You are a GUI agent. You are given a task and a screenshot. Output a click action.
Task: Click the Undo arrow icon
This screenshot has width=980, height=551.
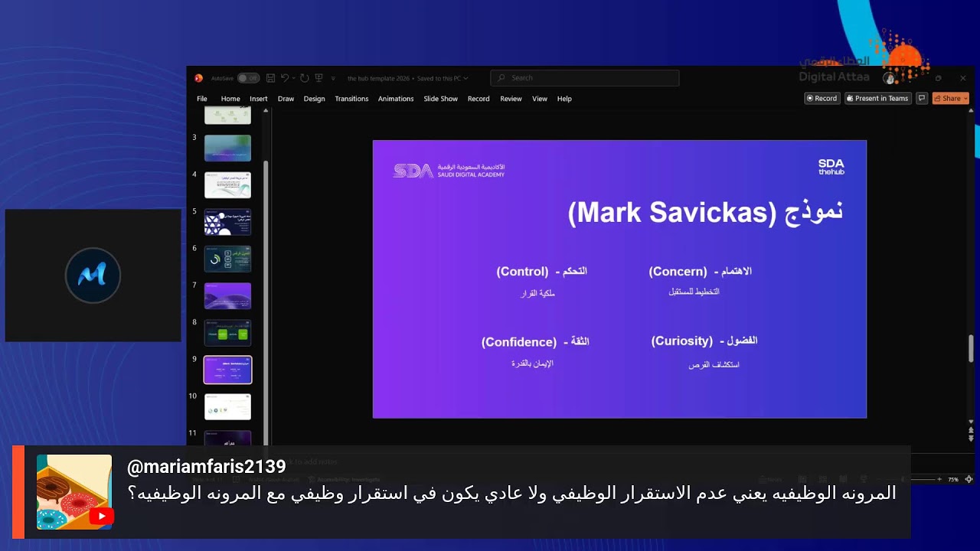(284, 78)
